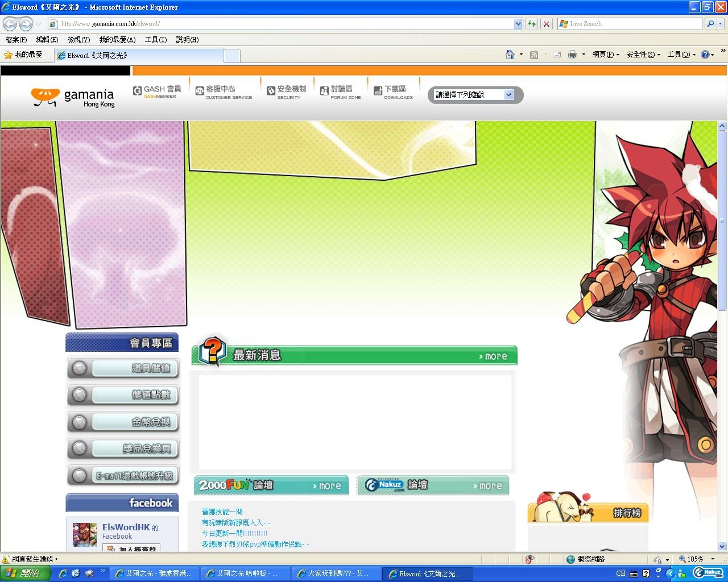Expand the recent pages dropdown near Back button
Viewport: 728px width, 582px height.
click(x=38, y=24)
